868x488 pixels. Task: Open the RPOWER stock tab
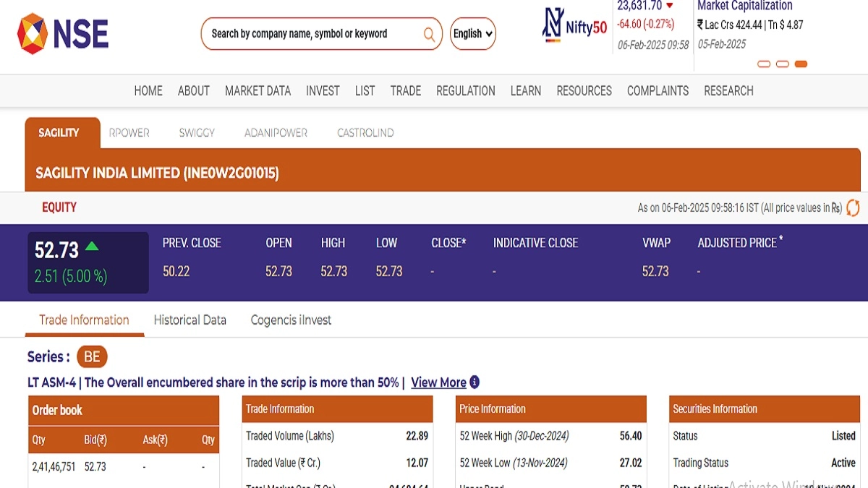[x=129, y=133]
